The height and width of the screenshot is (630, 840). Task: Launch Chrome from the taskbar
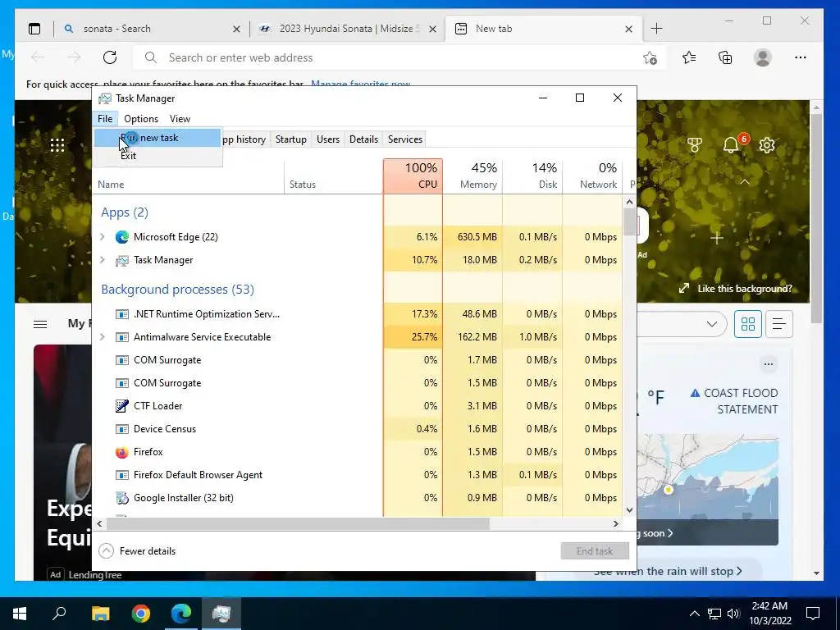pyautogui.click(x=141, y=614)
